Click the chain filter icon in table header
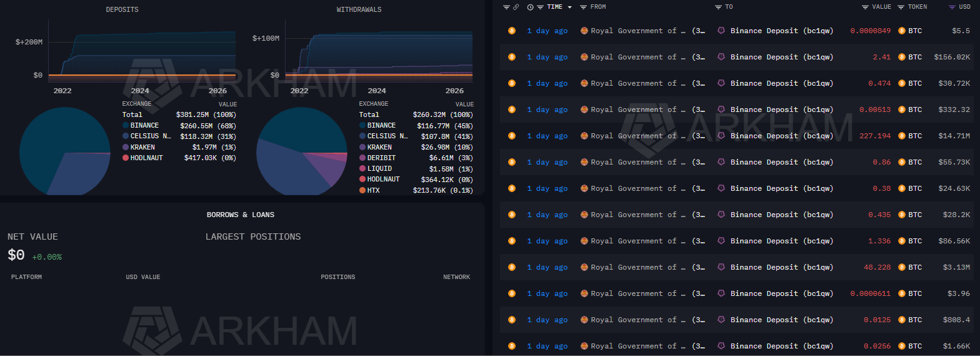 click(x=507, y=7)
